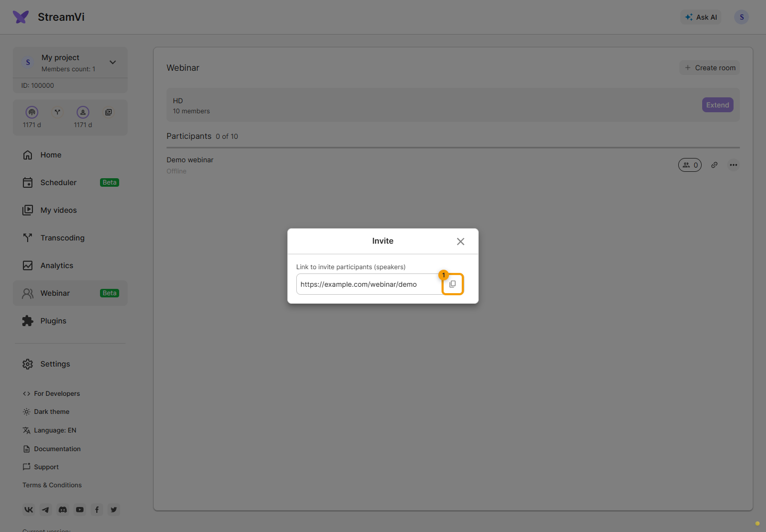The width and height of the screenshot is (766, 532).
Task: Click the video library subscription icon
Action: click(x=109, y=112)
